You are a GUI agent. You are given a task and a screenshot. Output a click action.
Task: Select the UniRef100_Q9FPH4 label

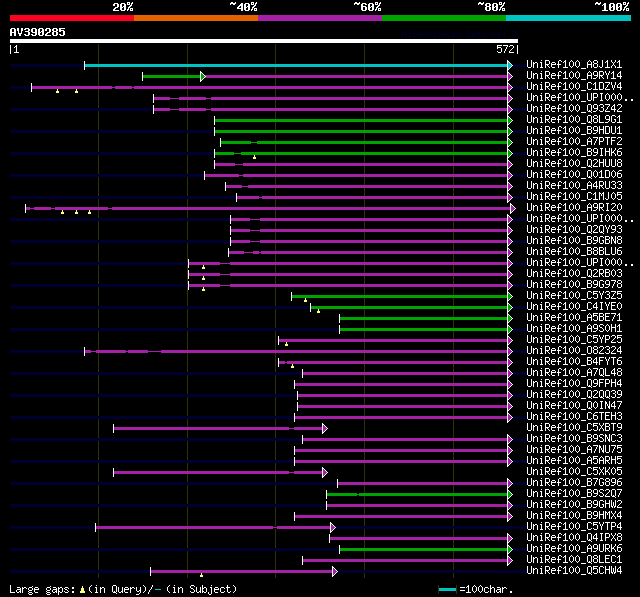574,384
